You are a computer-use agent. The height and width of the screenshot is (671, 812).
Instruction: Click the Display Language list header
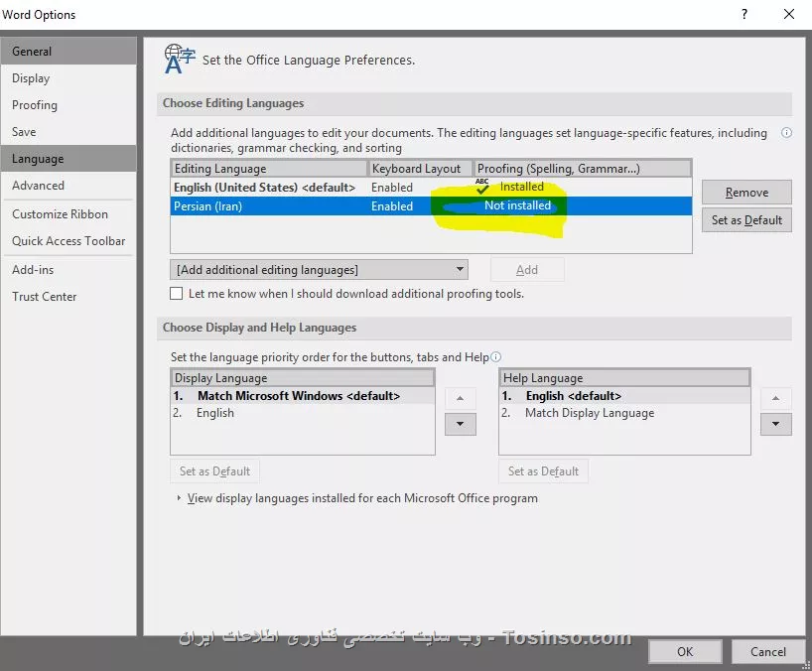pos(303,378)
